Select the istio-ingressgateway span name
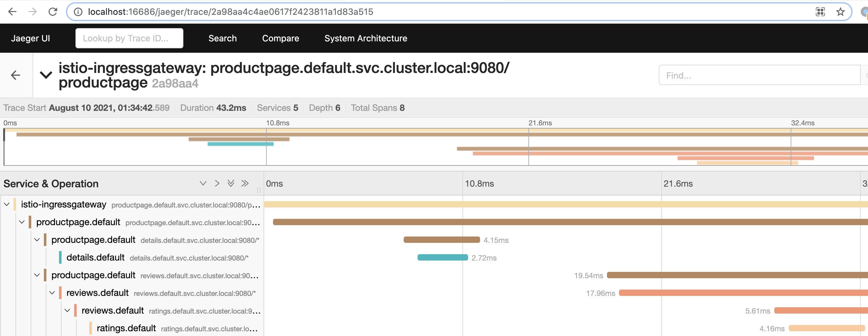 63,204
